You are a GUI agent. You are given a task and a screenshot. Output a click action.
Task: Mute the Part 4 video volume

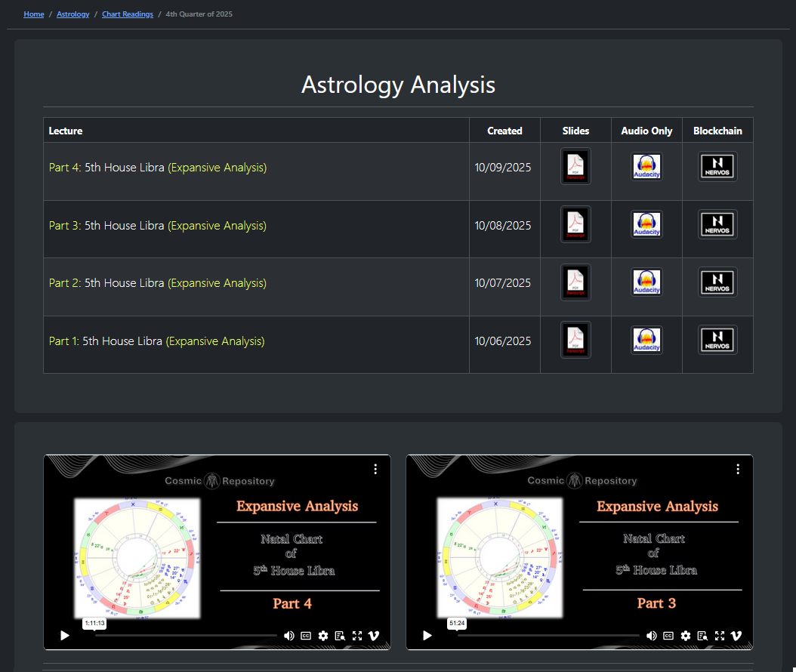289,636
